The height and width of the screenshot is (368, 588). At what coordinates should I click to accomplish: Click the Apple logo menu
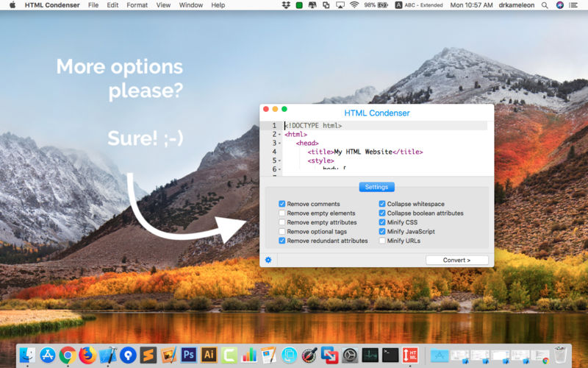click(12, 5)
